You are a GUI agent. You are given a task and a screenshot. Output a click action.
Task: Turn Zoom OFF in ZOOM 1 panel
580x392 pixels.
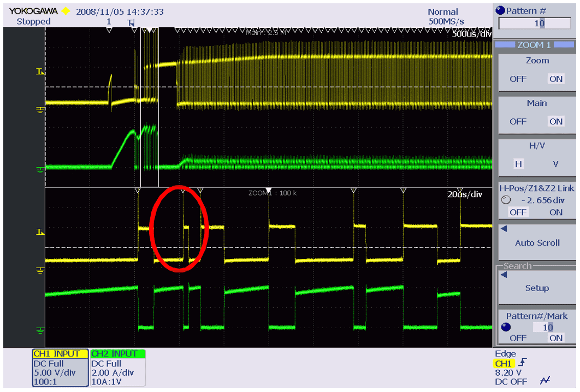[x=518, y=79]
